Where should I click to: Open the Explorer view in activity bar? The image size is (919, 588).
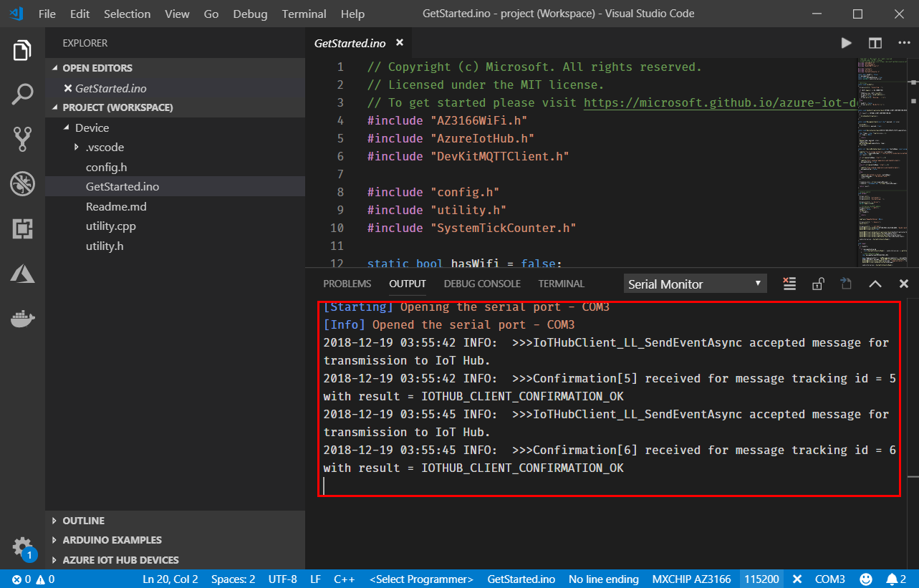tap(22, 51)
